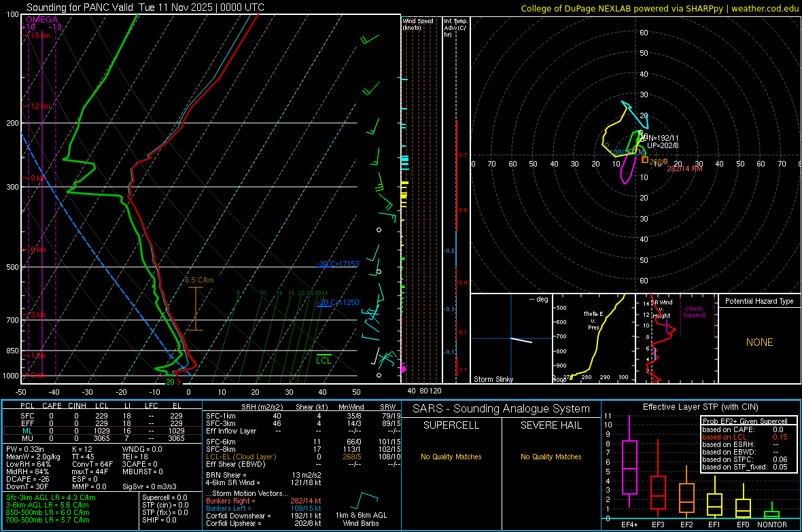Click the 282/14 RM hodograph label

point(685,169)
